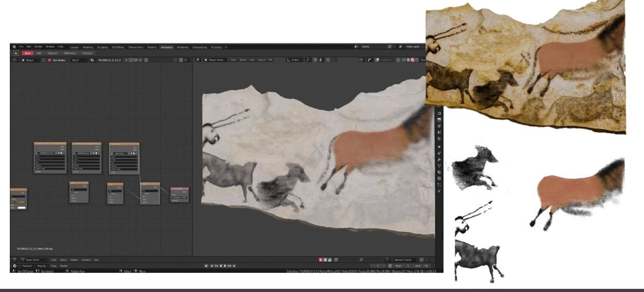This screenshot has width=644, height=292.
Task: Open the Dope Sheet mode dropdown
Action: [34, 260]
